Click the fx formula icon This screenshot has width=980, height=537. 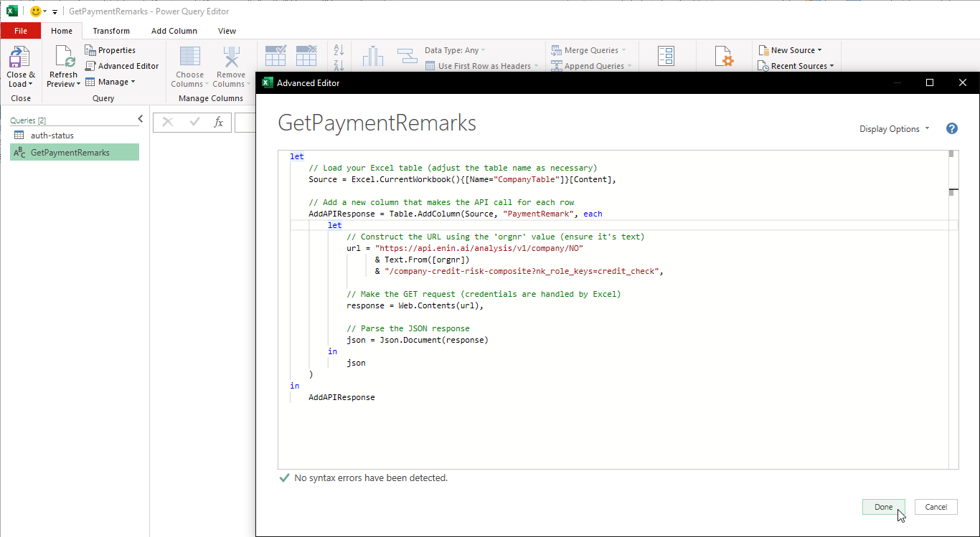(219, 123)
